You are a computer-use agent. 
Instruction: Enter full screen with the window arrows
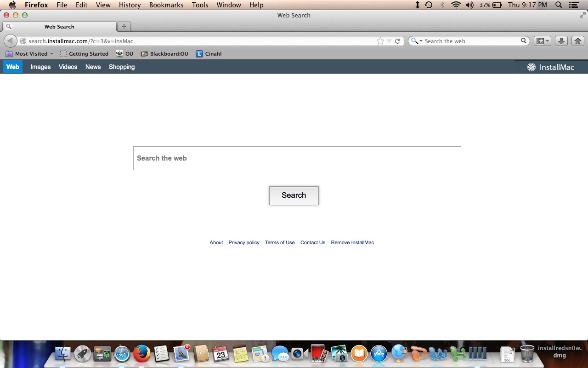(x=582, y=15)
